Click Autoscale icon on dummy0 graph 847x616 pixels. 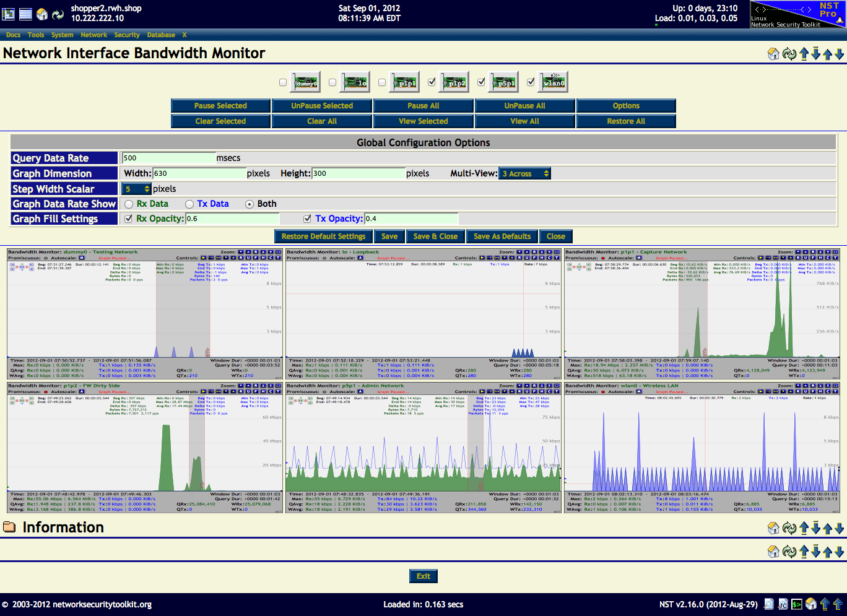pyautogui.click(x=82, y=258)
